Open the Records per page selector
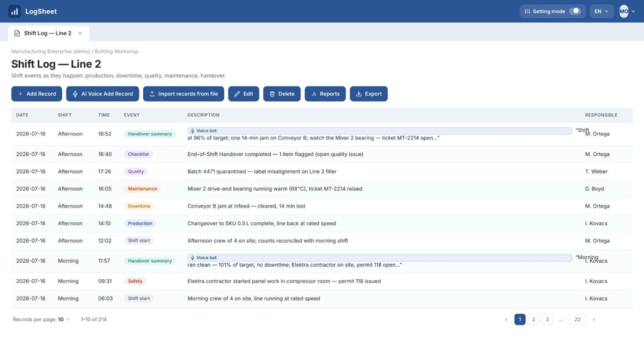Image resolution: width=644 pixels, height=347 pixels. point(64,320)
